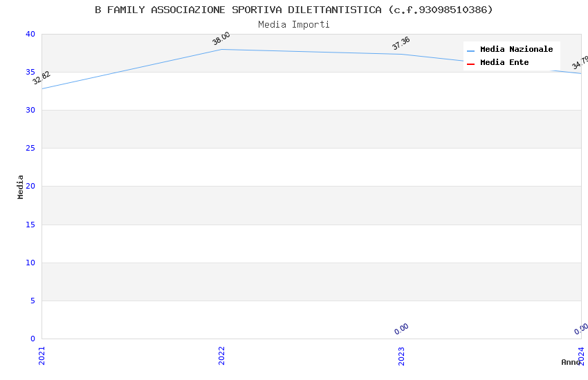Click the chart title with B FAMILY
The image size is (588, 380).
click(x=294, y=10)
